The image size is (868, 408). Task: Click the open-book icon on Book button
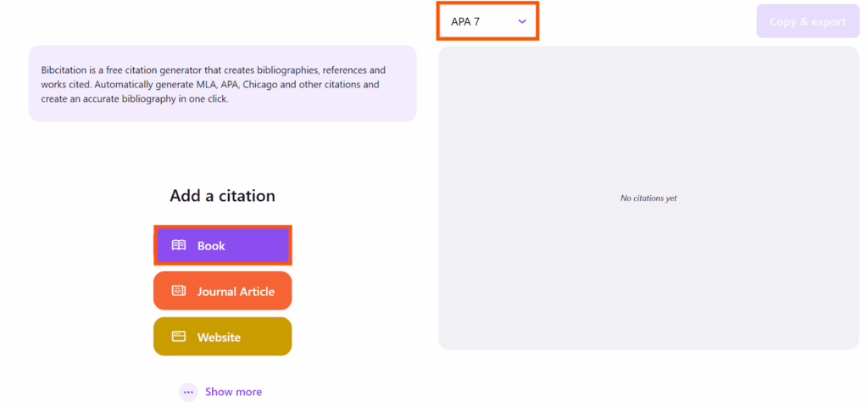point(179,245)
